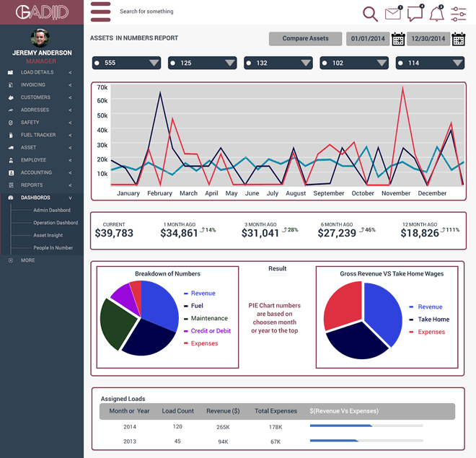
Task: Open calendar next to 01/01/2014 date
Action: 398,39
